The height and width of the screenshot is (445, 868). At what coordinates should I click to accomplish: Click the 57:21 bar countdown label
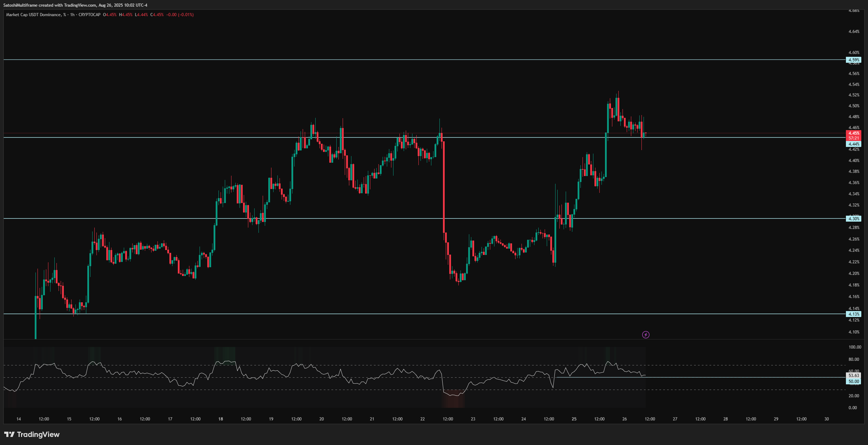point(854,138)
